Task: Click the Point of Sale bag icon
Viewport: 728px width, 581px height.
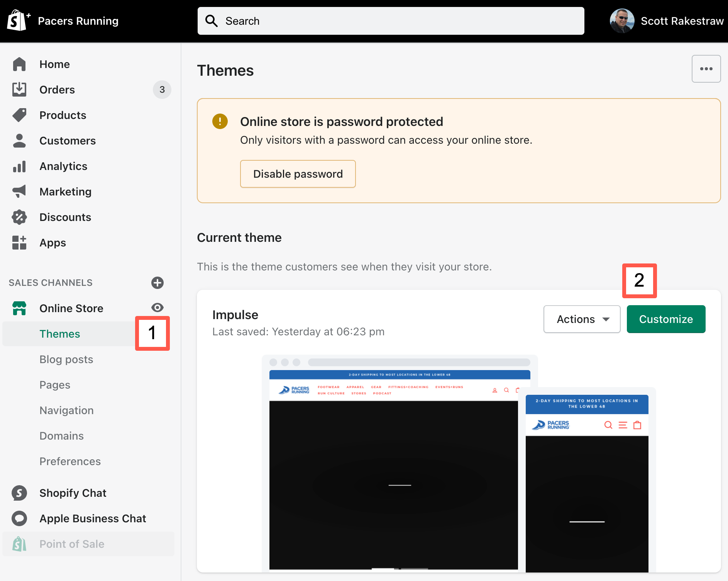Action: point(19,544)
